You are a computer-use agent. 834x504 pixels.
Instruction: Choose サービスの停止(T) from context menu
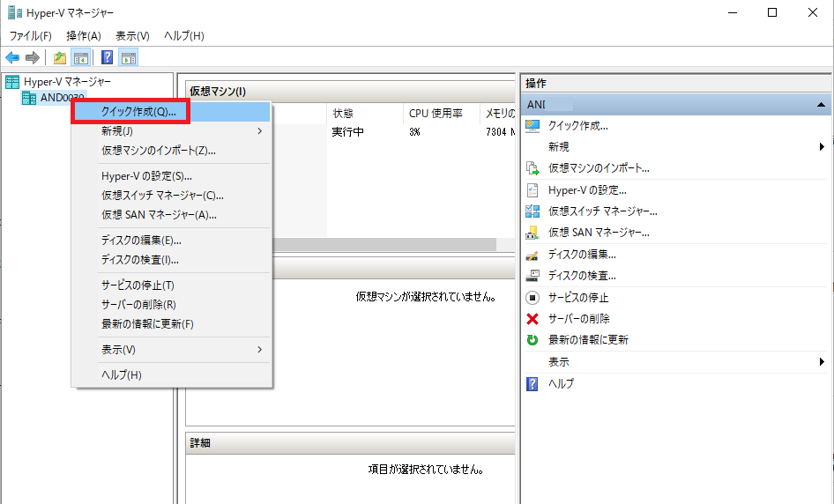coord(172,285)
